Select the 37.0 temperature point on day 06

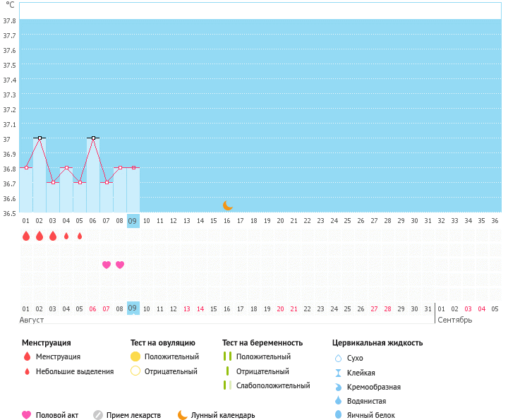point(93,138)
